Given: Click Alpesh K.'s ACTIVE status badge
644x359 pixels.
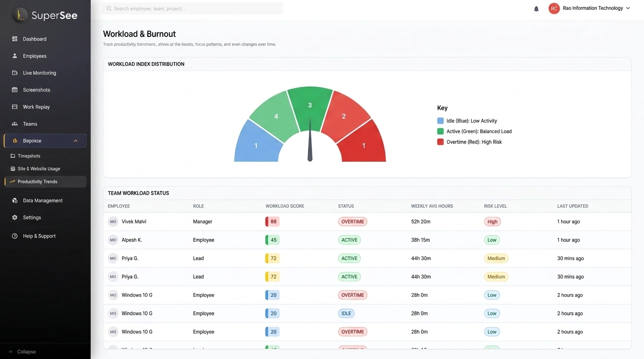Looking at the screenshot, I should click(349, 240).
